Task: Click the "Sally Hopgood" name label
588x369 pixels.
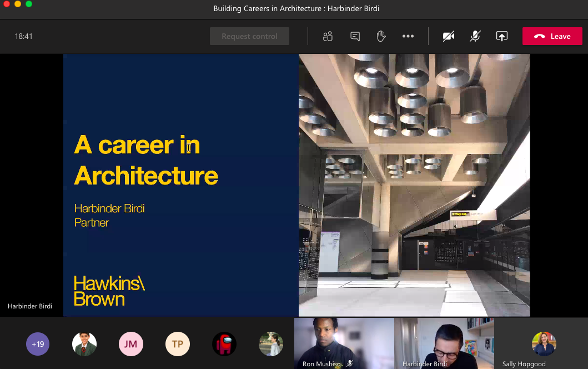Action: coord(524,364)
